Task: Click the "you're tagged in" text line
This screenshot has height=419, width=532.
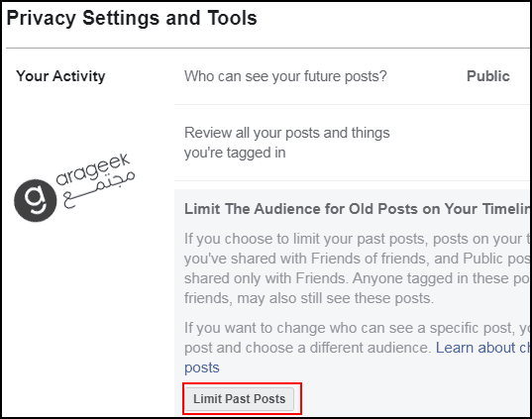Action: tap(235, 153)
